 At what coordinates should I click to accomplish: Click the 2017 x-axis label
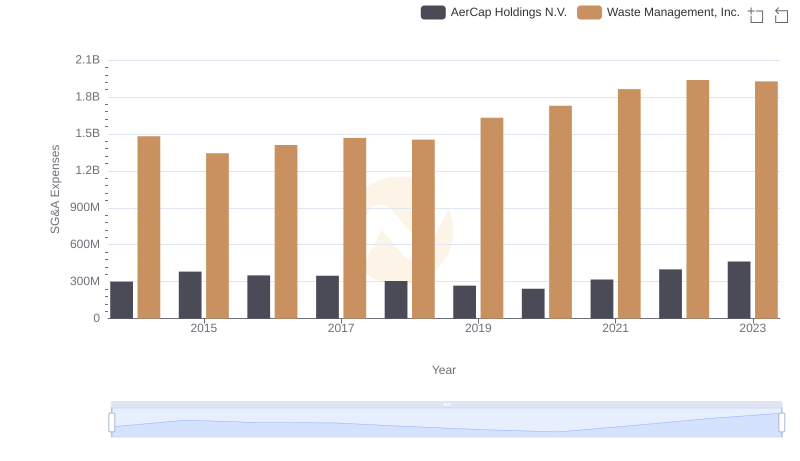coord(341,328)
